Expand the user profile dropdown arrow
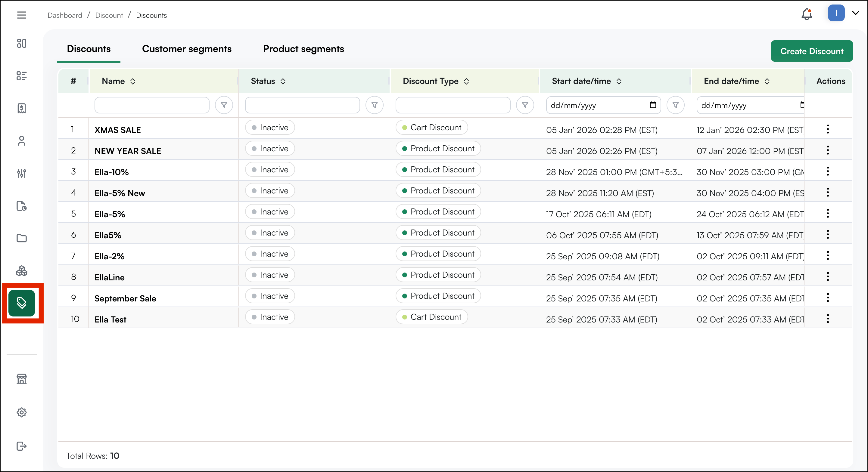This screenshot has height=472, width=868. point(856,14)
